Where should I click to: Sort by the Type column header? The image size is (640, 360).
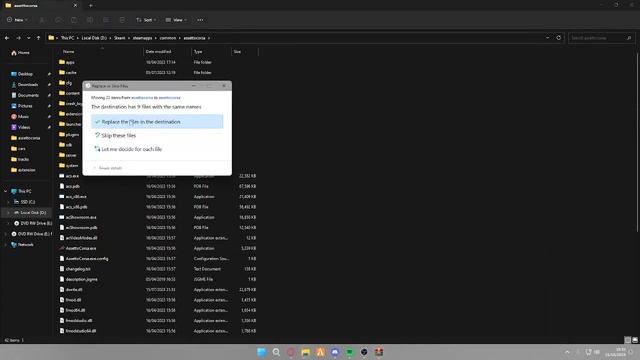[198, 52]
